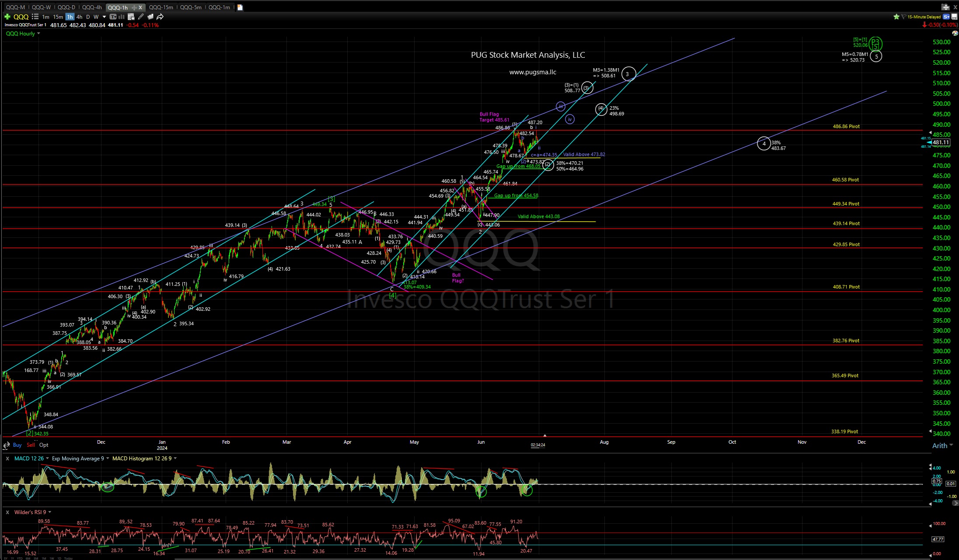Screen dimensions: 959x560
Task: Click the 338.19 Pivot label
Action: tap(844, 431)
